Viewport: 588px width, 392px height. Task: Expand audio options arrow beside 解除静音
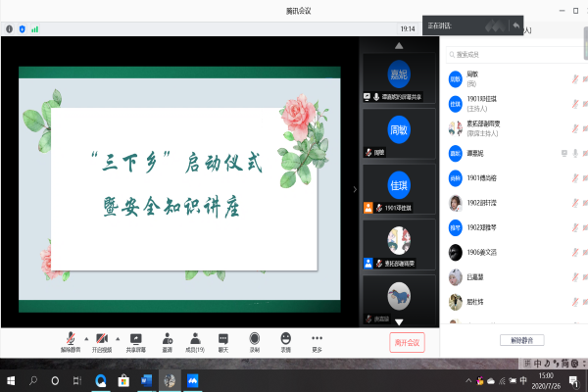[x=86, y=336]
